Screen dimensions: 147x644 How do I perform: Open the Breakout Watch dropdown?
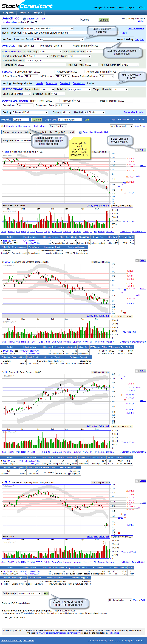[22, 94]
